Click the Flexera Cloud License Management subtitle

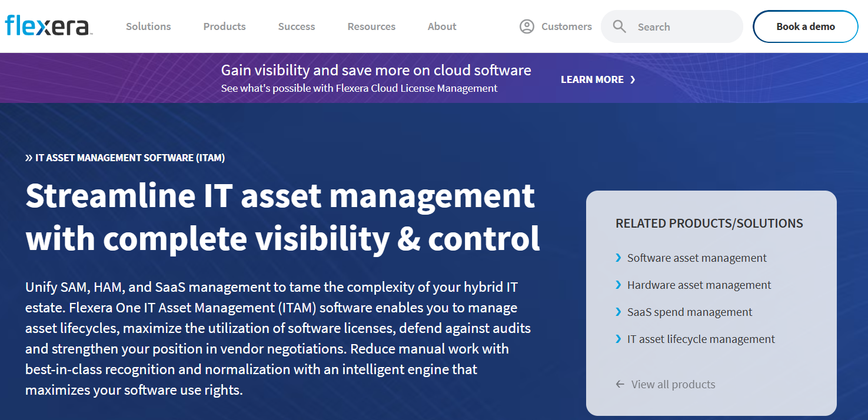(x=359, y=88)
